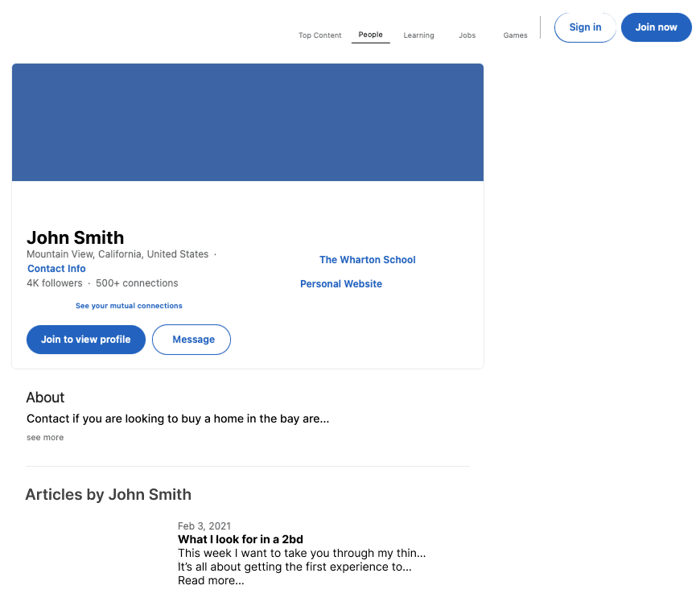Open the Top Content nav tab
700x602 pixels.
coord(319,35)
